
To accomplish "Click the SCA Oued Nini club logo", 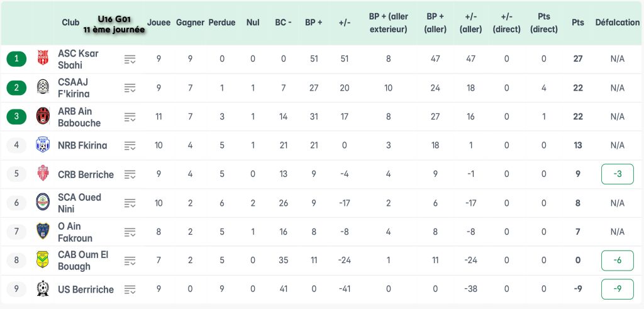I will click(43, 203).
